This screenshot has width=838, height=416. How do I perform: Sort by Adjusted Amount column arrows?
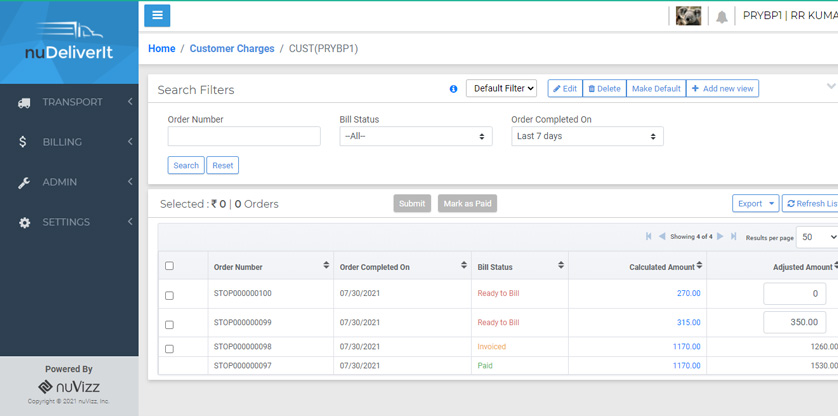point(836,265)
